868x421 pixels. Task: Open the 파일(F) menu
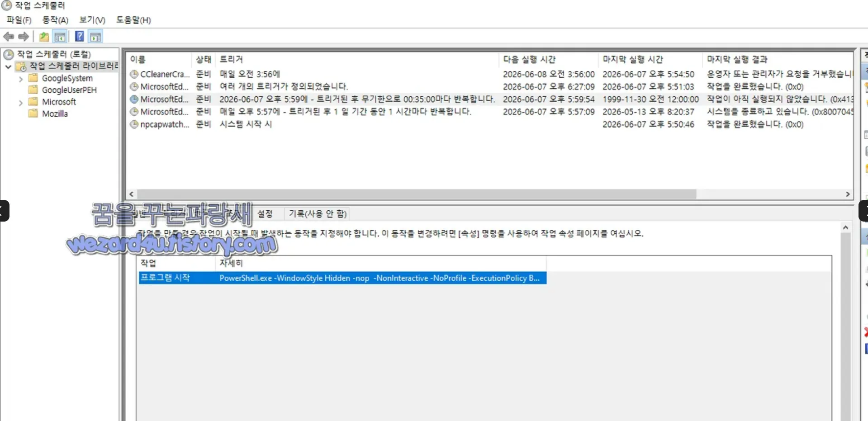pos(19,20)
